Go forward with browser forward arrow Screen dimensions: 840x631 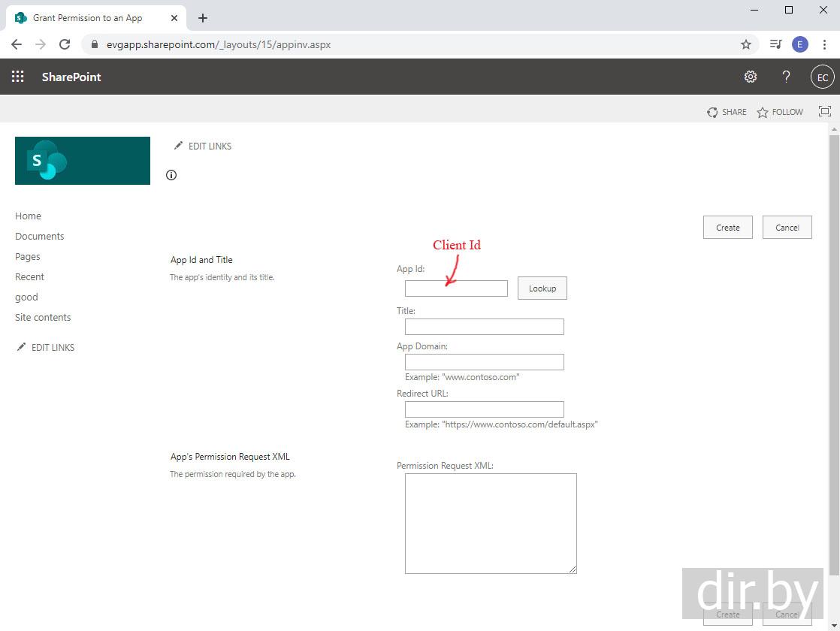[x=40, y=44]
